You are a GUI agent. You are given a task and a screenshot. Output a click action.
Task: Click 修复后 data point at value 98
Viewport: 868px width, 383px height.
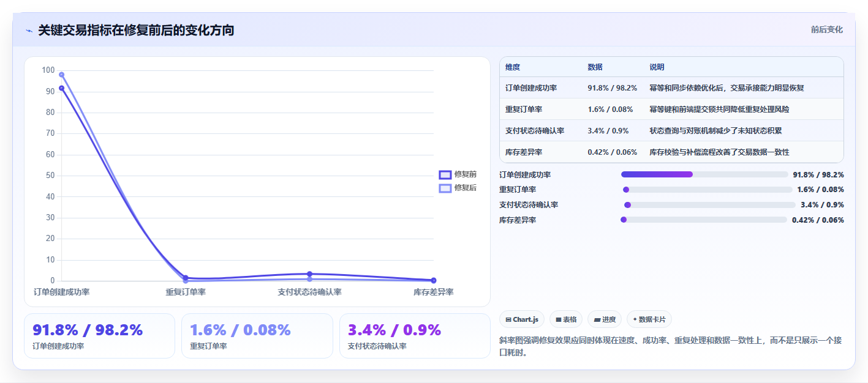coord(61,75)
